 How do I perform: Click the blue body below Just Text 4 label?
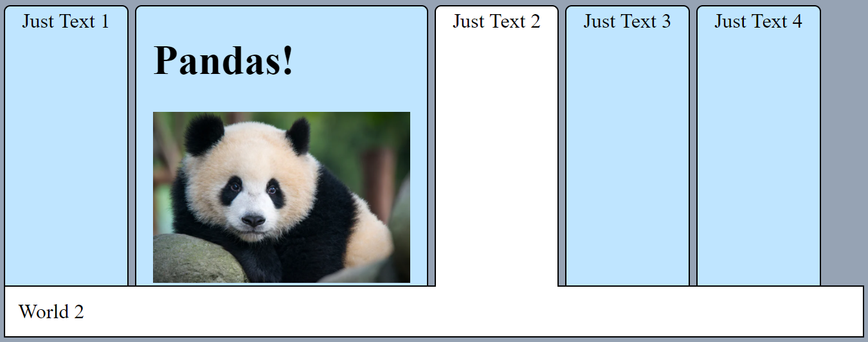759,161
